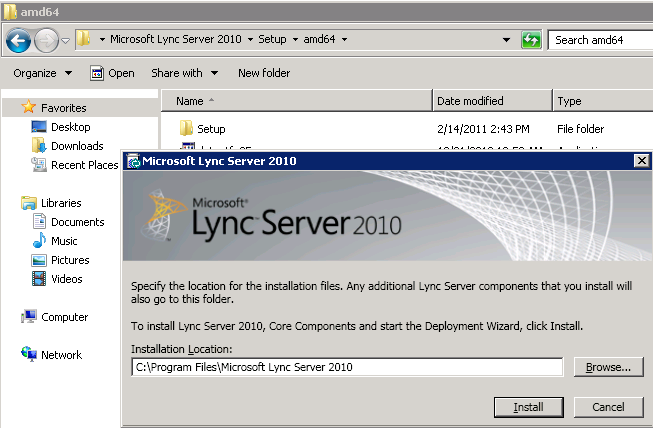Click the Documents library icon
The image size is (653, 428).
(x=39, y=221)
